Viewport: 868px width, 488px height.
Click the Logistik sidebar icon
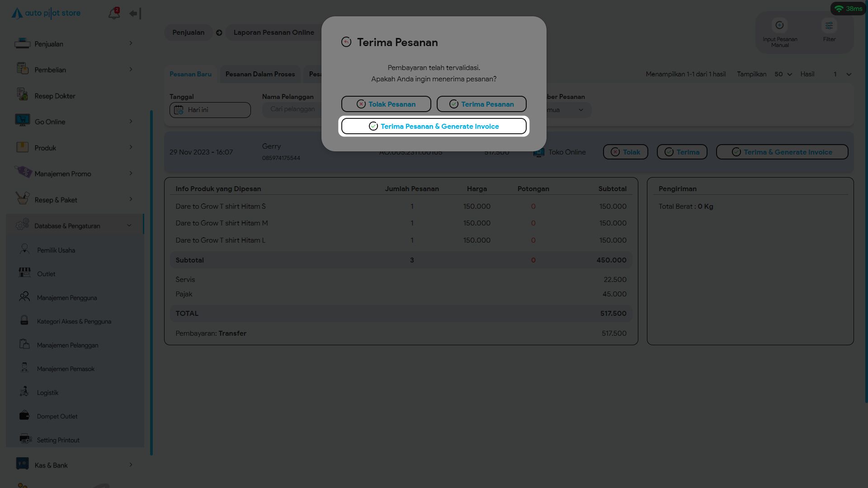[24, 392]
